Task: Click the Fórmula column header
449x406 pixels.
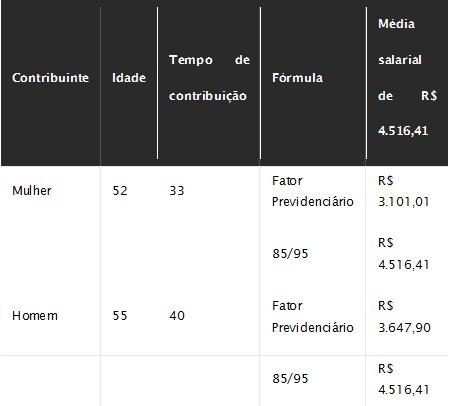Action: tap(297, 78)
